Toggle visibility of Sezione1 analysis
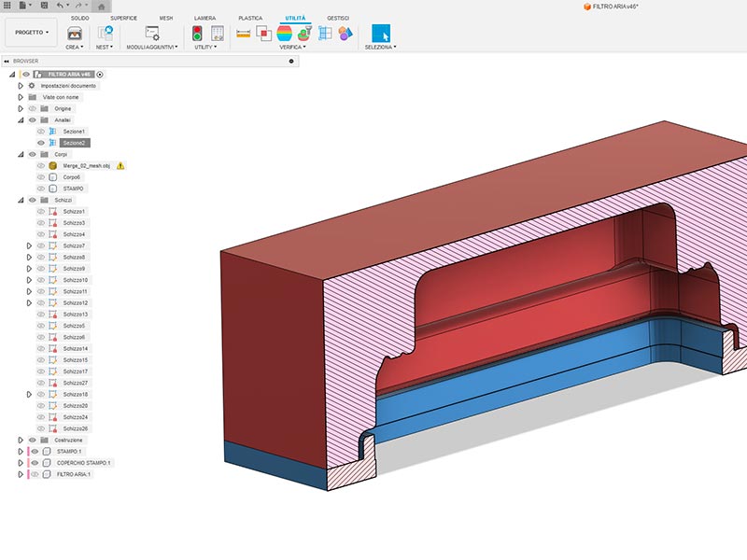The height and width of the screenshot is (560, 747). point(40,132)
